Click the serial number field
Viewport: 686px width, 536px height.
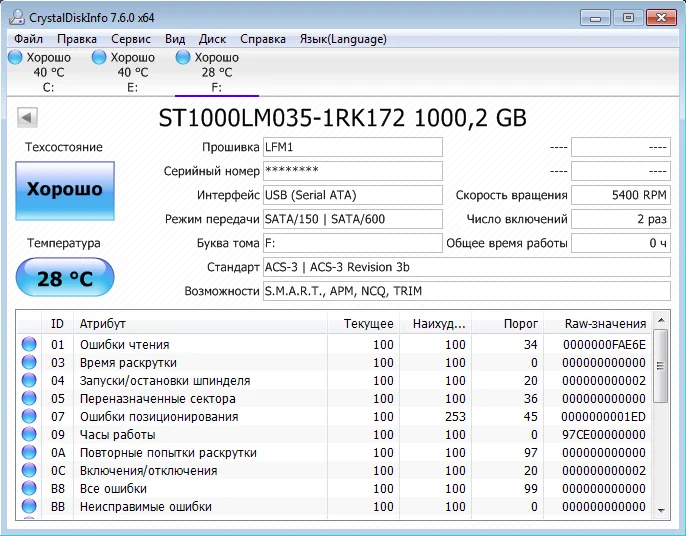click(x=352, y=171)
